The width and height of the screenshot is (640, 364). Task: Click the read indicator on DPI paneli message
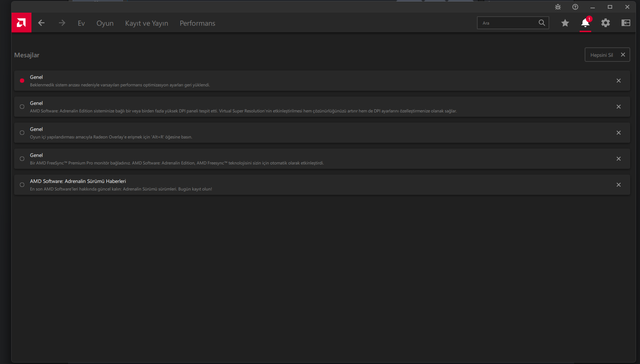coord(22,107)
